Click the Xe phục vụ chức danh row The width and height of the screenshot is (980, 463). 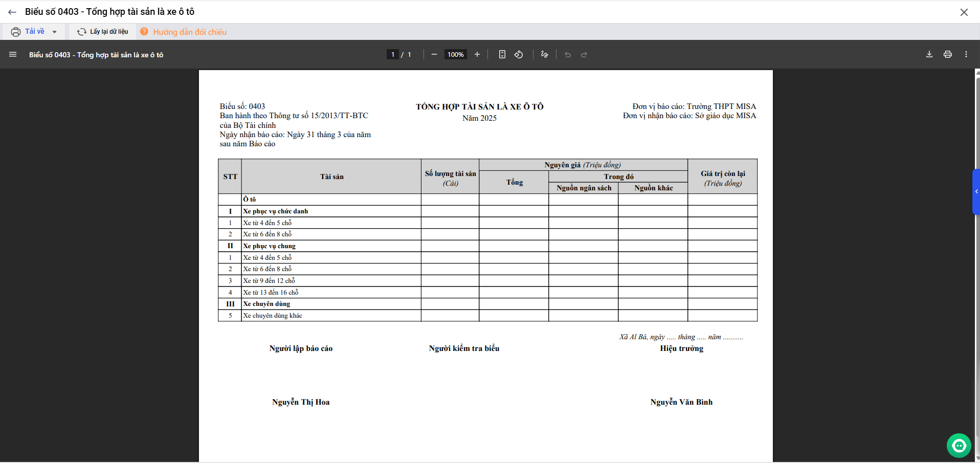(x=487, y=211)
